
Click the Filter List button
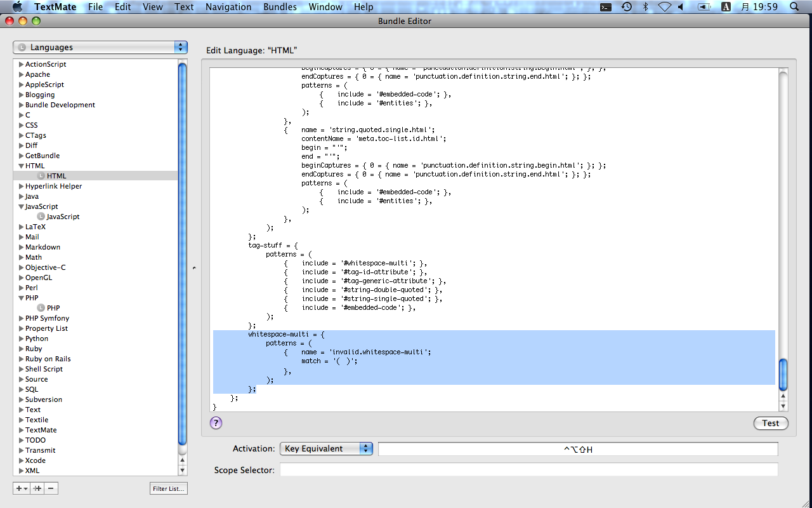tap(169, 488)
